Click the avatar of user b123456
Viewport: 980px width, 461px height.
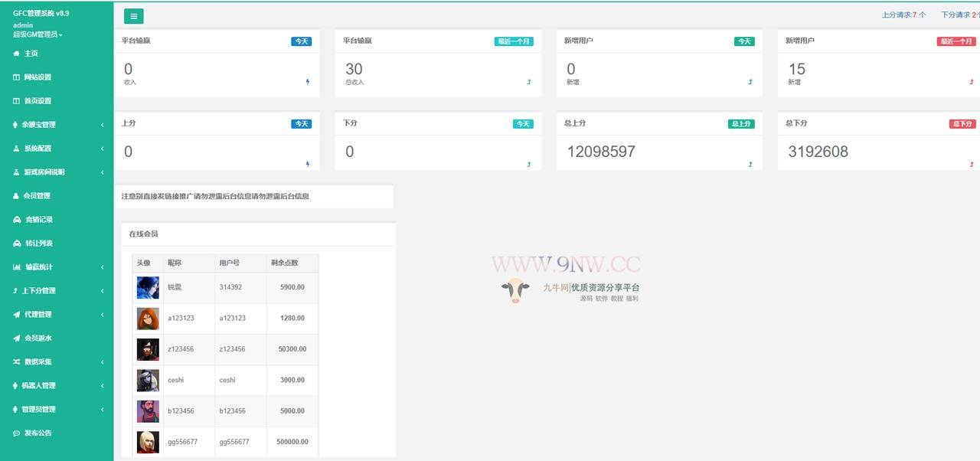click(148, 411)
